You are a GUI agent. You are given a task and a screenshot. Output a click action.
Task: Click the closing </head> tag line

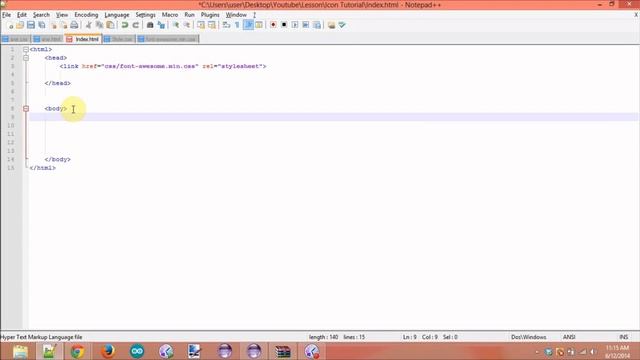[x=58, y=83]
